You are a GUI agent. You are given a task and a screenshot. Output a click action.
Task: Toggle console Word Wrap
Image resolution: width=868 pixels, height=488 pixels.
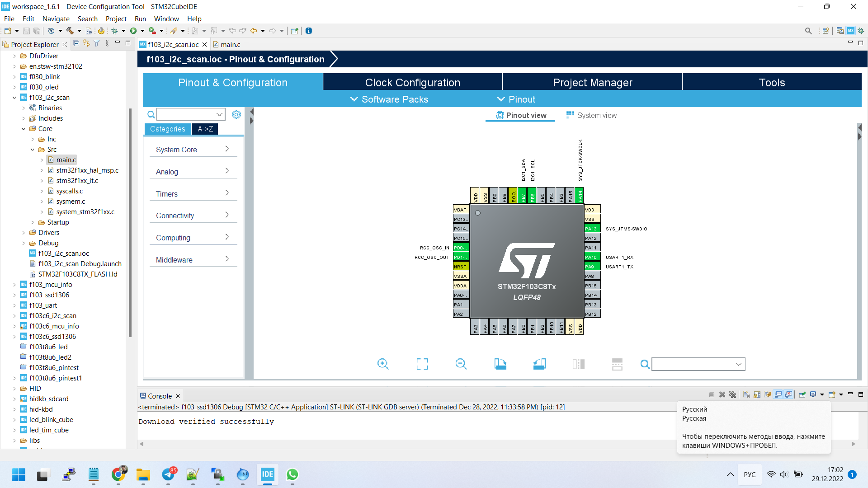click(x=768, y=394)
